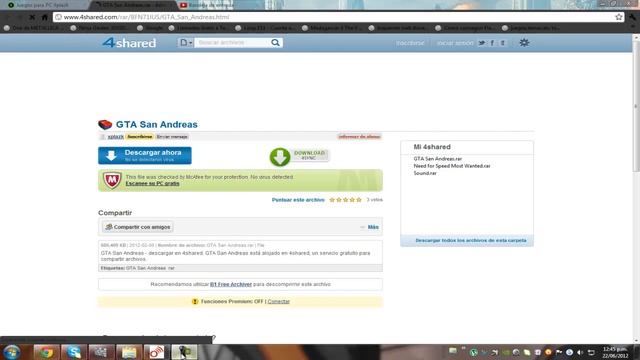Click the browser stop-loading X button
The image size is (640, 360).
coord(32,17)
